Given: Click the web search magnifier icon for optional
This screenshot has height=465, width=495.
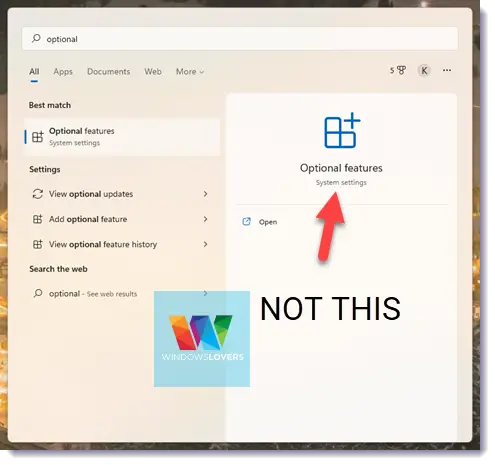Looking at the screenshot, I should point(38,293).
